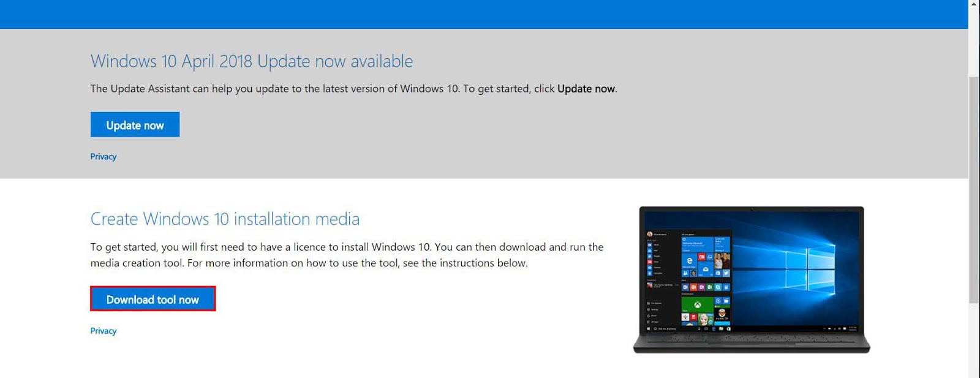Click 'Windows 10 April 2018 Update now available' heading
The width and height of the screenshot is (980, 378).
[252, 61]
